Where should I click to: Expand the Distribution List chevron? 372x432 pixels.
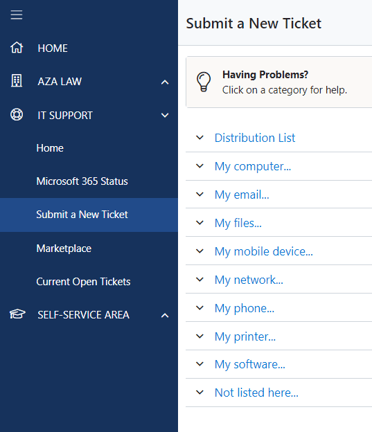tap(200, 137)
